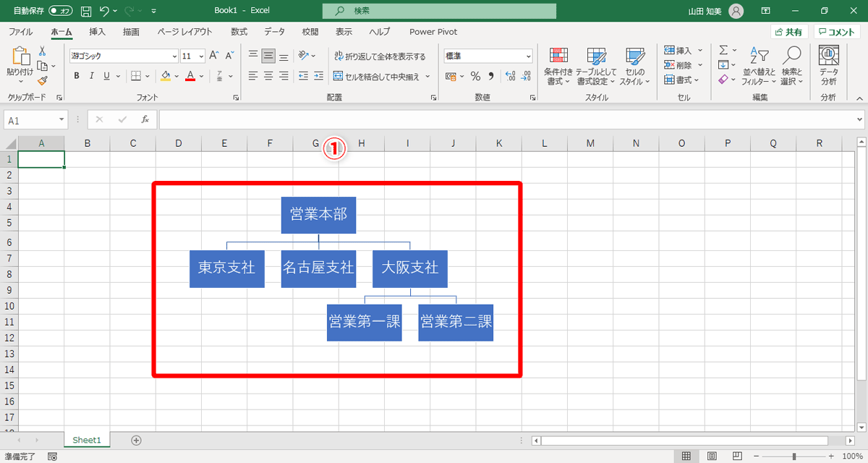Viewport: 868px width, 463px height.
Task: Open テーブルとして書式設定 gallery
Action: click(597, 67)
